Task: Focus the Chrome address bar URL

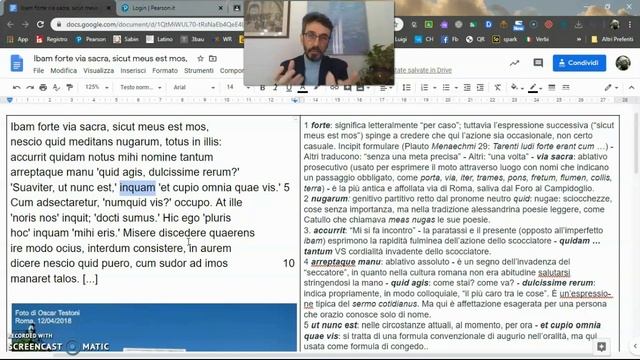Action: (154, 24)
